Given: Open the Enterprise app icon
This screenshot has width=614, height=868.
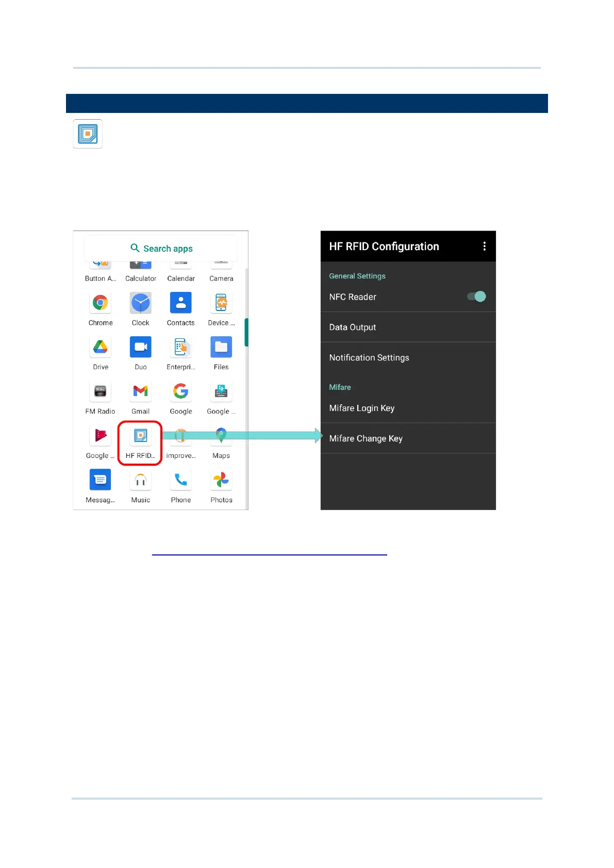Looking at the screenshot, I should 181,348.
